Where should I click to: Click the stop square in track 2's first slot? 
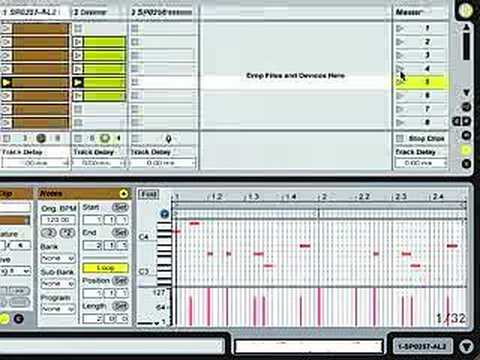click(x=78, y=28)
